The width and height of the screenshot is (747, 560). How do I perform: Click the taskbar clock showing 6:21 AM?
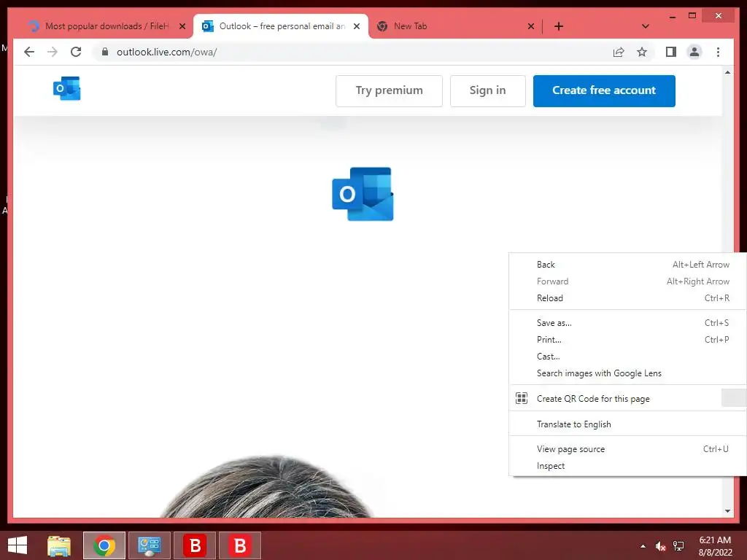(x=715, y=545)
